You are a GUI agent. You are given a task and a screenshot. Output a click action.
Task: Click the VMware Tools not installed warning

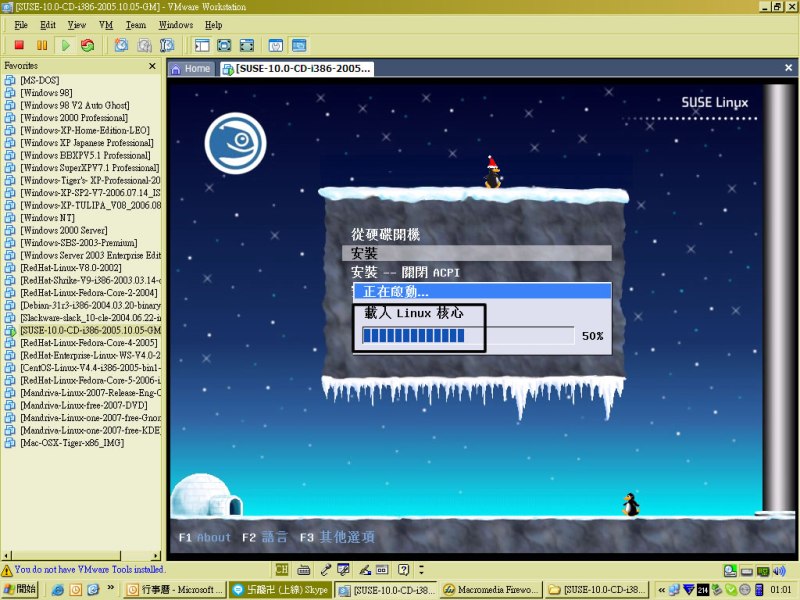(x=83, y=569)
